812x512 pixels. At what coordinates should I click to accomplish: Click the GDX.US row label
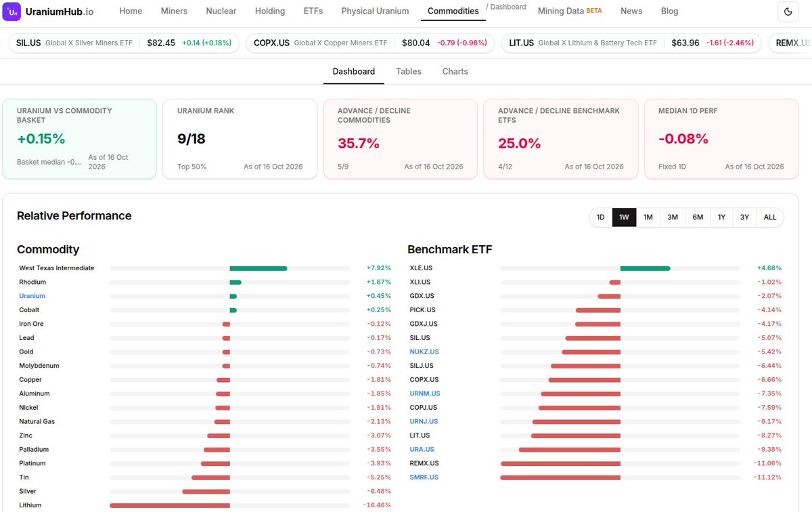point(422,296)
